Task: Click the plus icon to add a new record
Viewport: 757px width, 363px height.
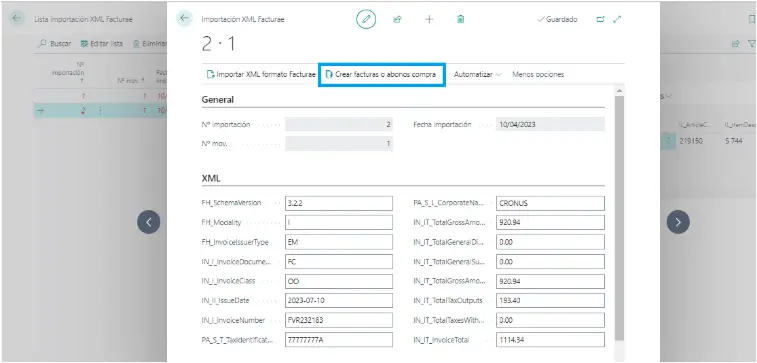Action: tap(429, 19)
